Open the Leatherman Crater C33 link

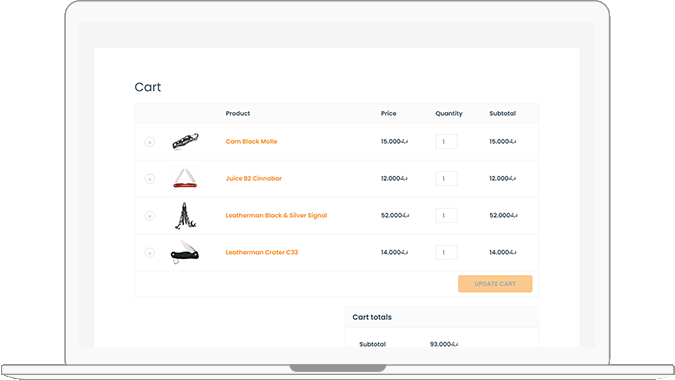tap(262, 253)
